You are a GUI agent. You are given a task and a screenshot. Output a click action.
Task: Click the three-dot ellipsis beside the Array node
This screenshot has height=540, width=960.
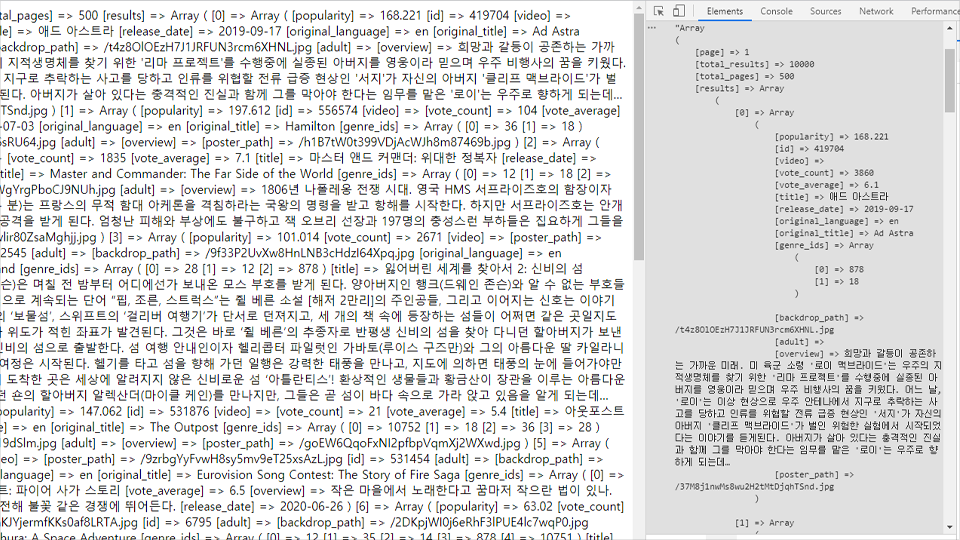coord(651,28)
